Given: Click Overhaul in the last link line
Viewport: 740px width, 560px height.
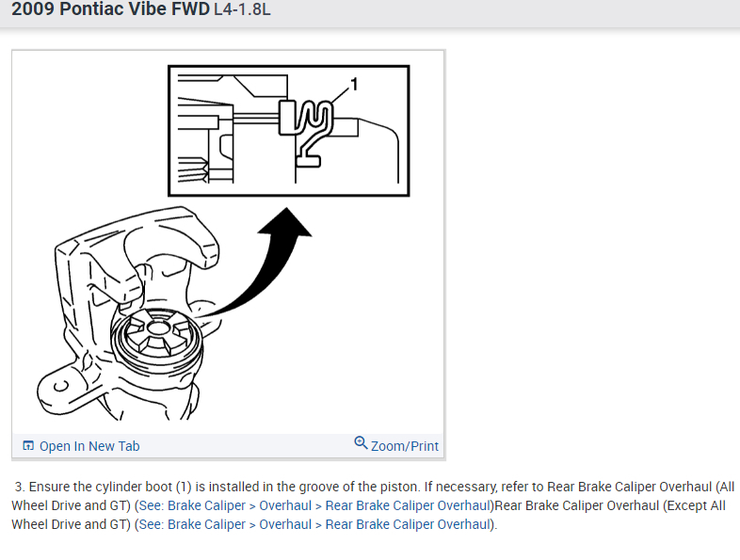Looking at the screenshot, I should [285, 524].
